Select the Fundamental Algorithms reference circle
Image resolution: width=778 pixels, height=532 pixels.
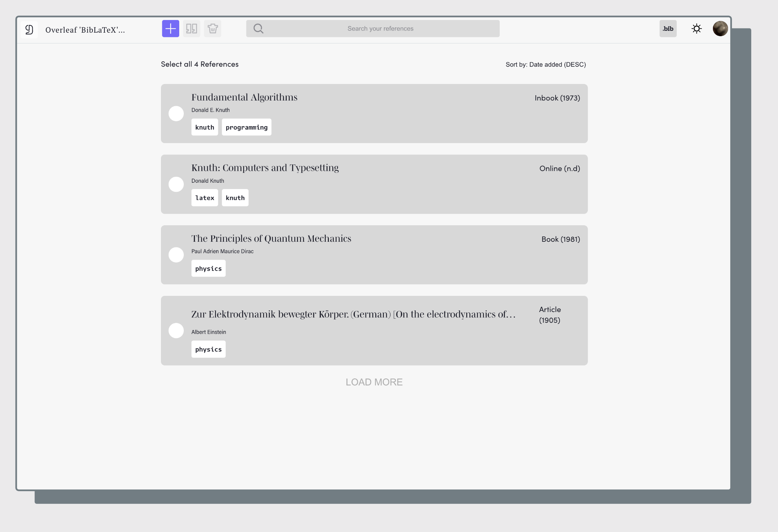point(176,113)
